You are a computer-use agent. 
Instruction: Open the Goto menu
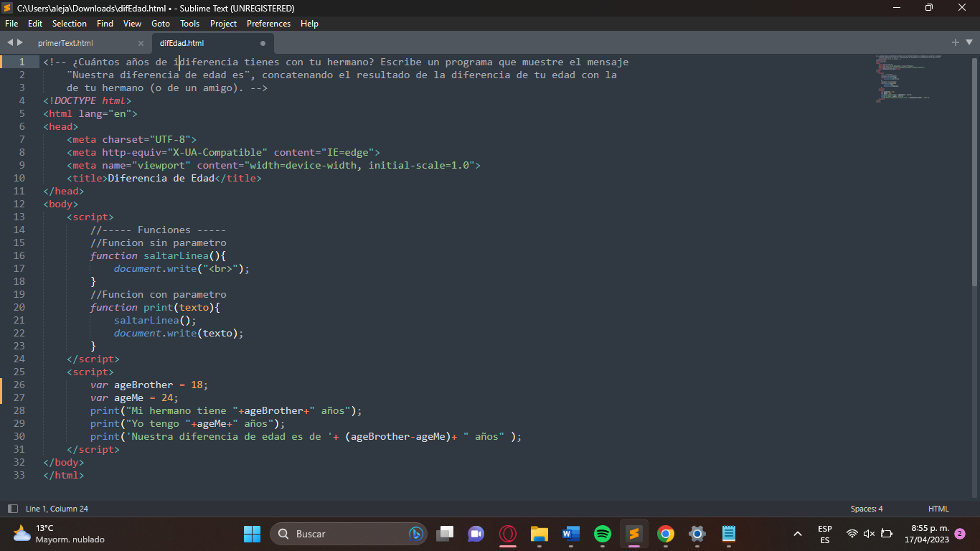click(161, 24)
